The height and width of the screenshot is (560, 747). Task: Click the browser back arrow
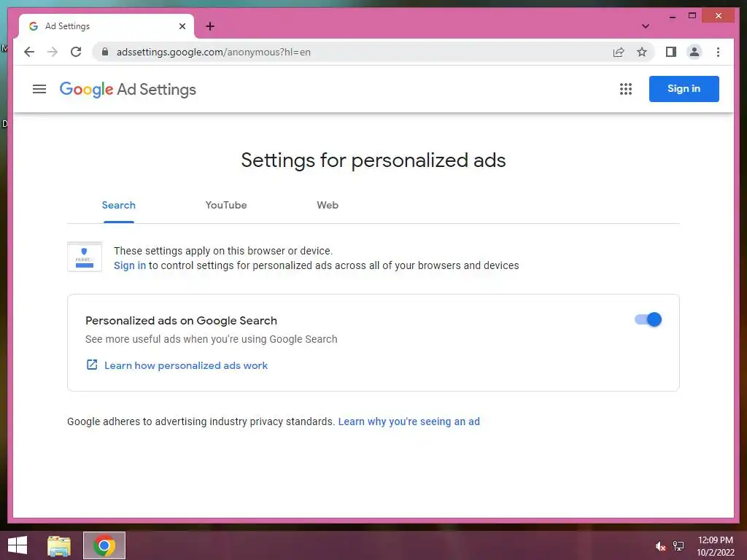click(x=29, y=52)
